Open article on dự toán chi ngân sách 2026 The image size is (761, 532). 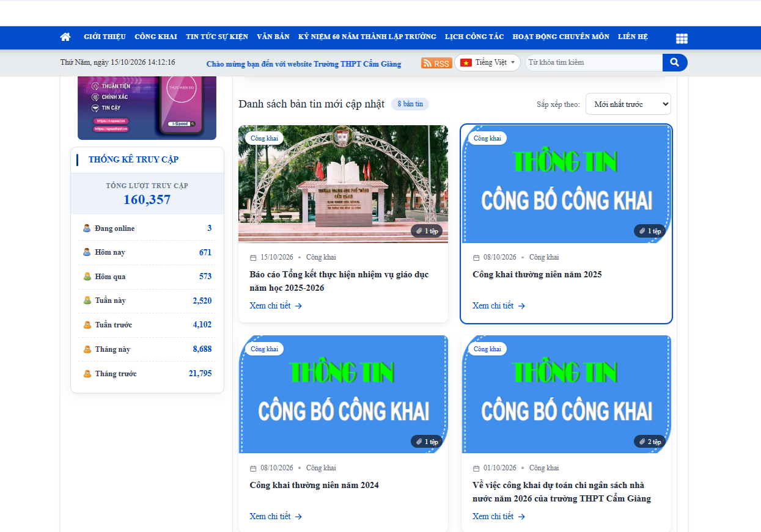coord(562,492)
